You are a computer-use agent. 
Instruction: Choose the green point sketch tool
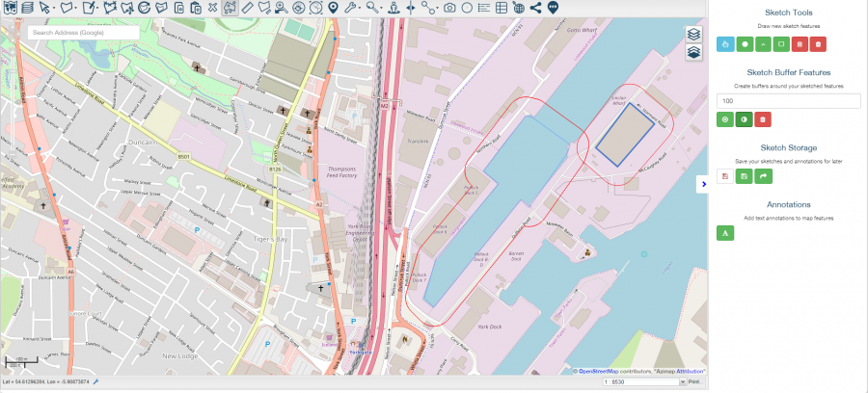(745, 44)
